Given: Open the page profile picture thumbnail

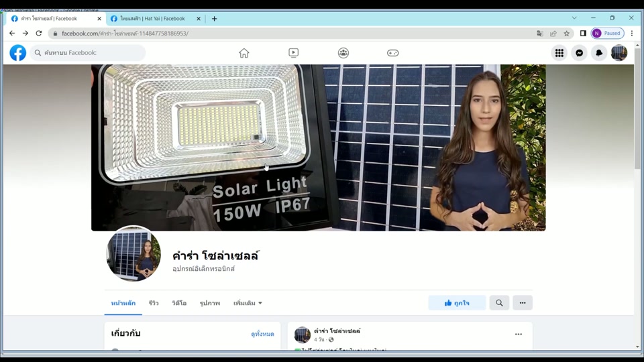Looking at the screenshot, I should point(133,254).
